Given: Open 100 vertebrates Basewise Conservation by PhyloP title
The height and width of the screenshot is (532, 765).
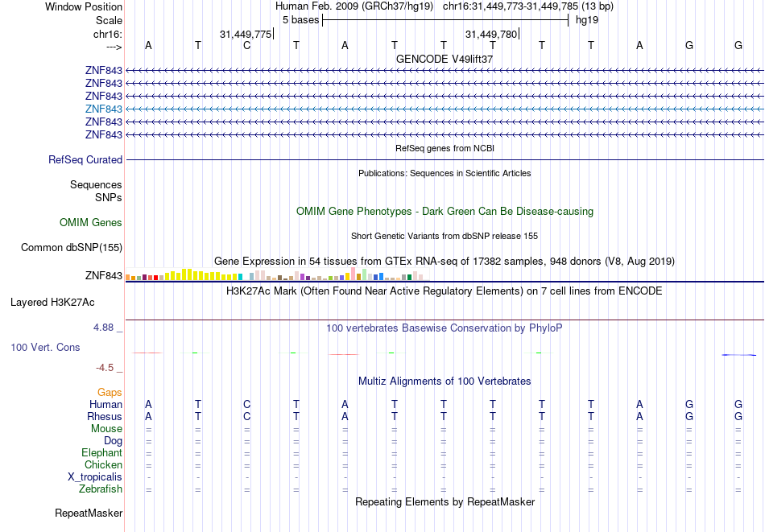Looking at the screenshot, I should 445,328.
